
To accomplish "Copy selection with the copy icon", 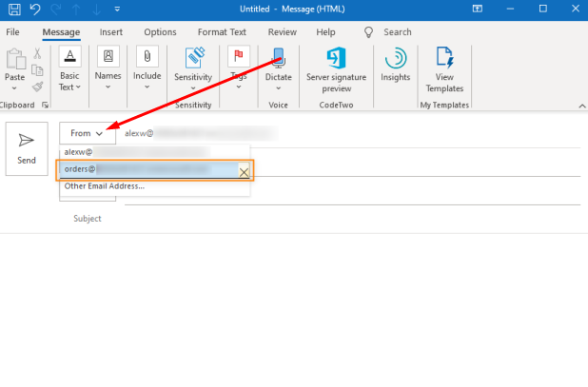I will (37, 70).
